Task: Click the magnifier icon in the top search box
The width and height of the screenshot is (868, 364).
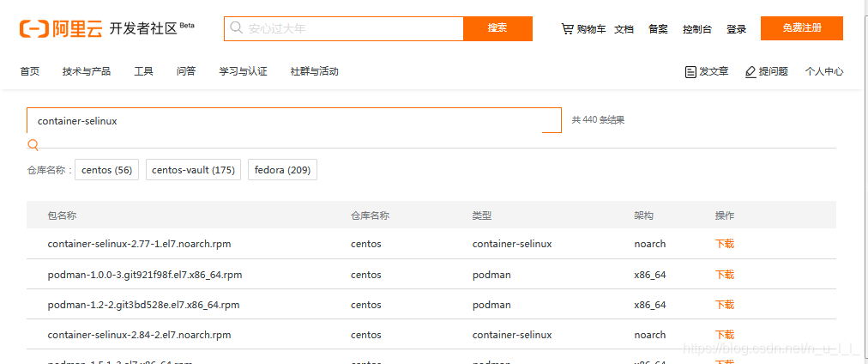Action: tap(237, 27)
